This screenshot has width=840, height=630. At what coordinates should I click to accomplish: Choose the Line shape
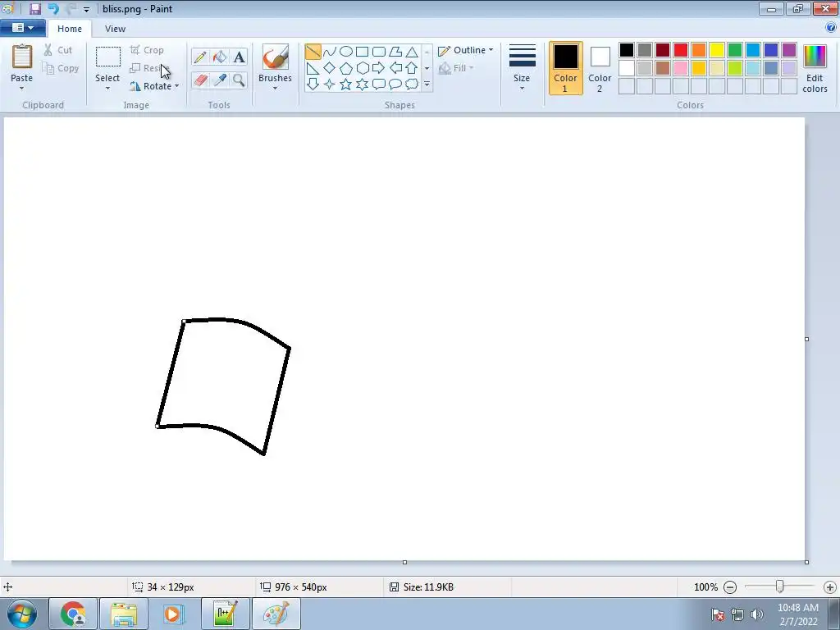(x=313, y=52)
